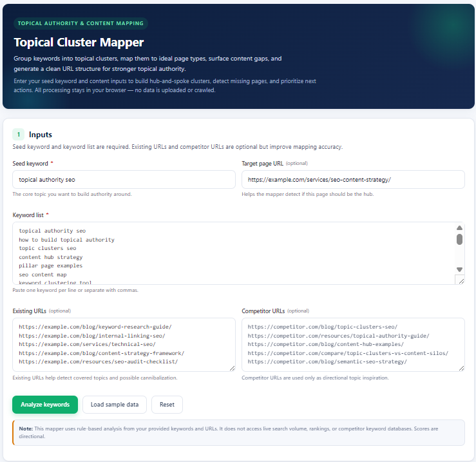
Task: Click the Note about rule-based analysis
Action: click(x=238, y=432)
